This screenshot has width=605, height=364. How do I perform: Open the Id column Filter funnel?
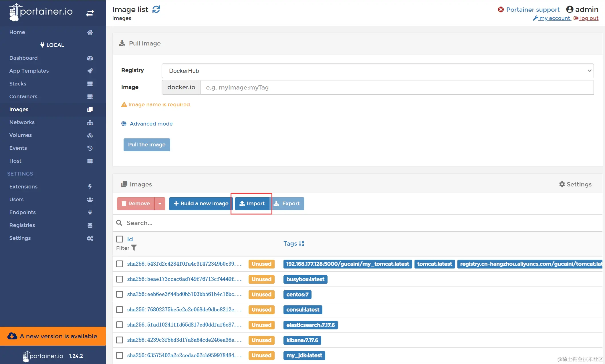click(134, 248)
